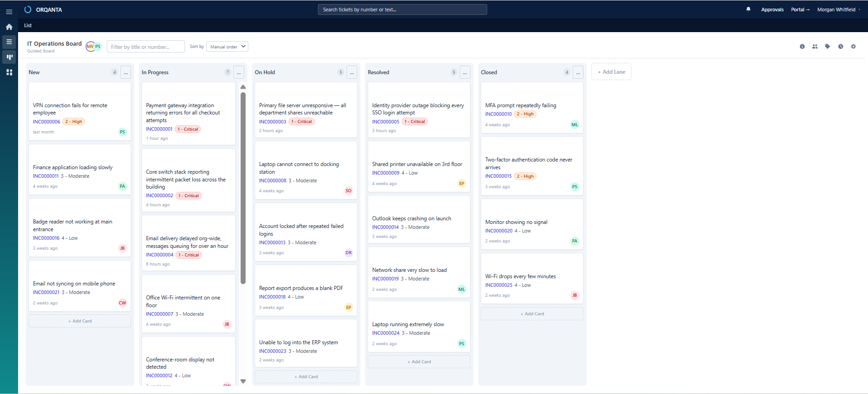Open the hamburger navigation menu
868x394 pixels.
click(9, 12)
